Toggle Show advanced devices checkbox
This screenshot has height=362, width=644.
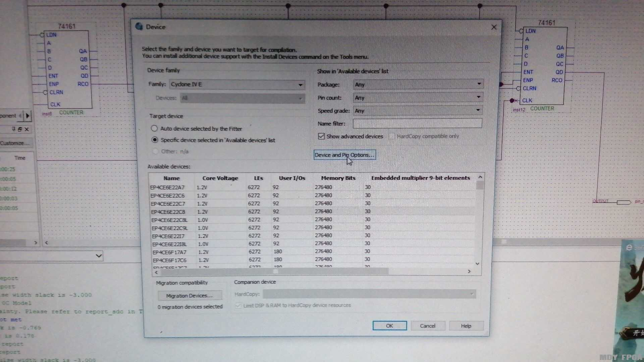[x=321, y=136]
